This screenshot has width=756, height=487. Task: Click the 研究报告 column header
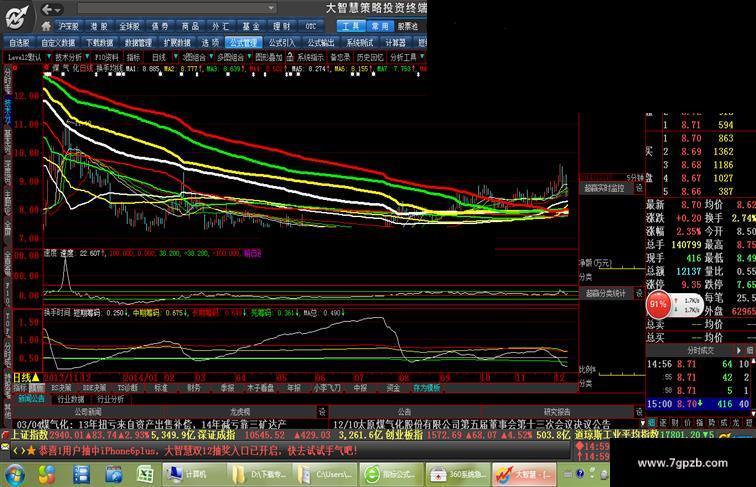pos(557,412)
